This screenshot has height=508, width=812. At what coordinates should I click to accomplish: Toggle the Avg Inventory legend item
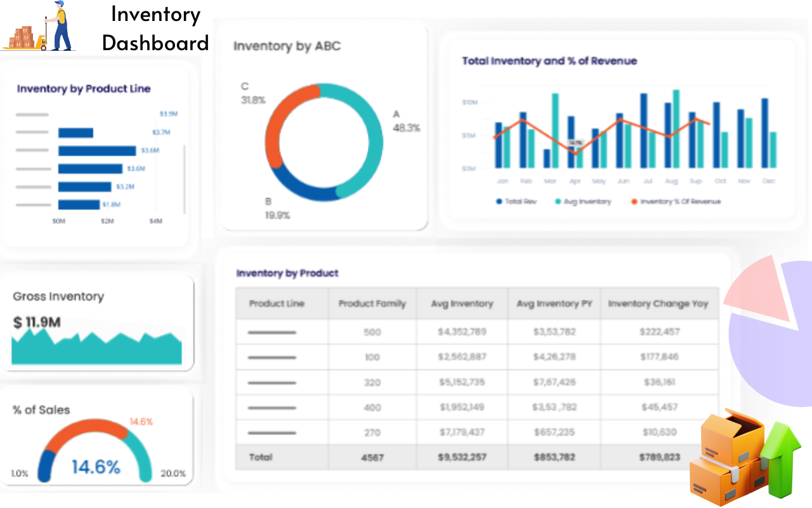pos(583,201)
